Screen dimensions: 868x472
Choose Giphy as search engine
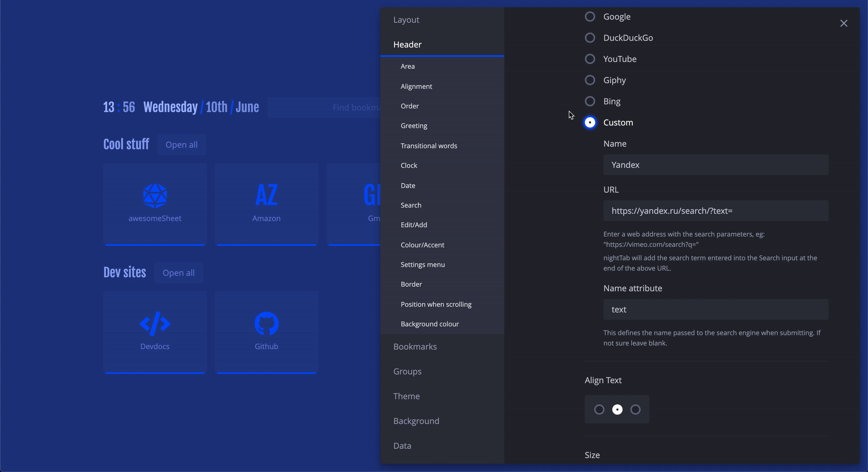pos(590,80)
